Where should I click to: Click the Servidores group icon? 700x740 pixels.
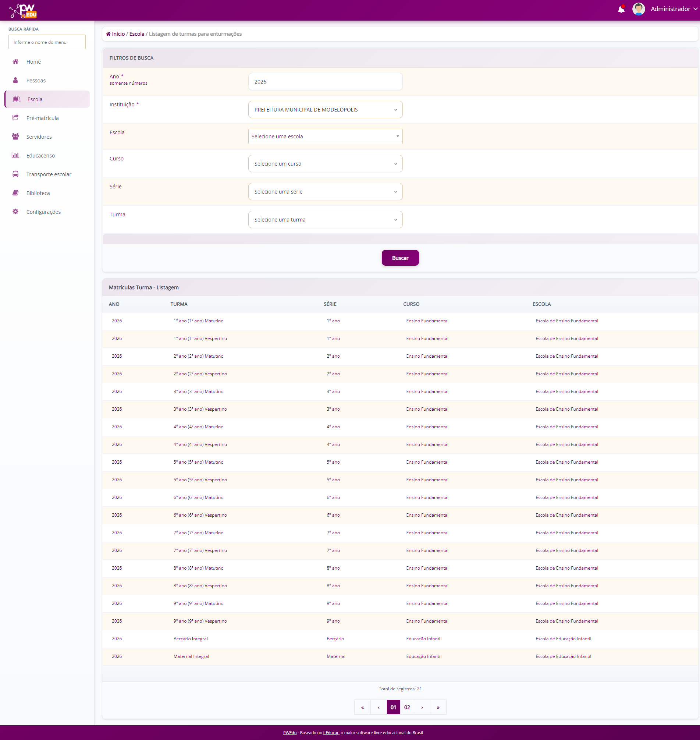pyautogui.click(x=15, y=137)
